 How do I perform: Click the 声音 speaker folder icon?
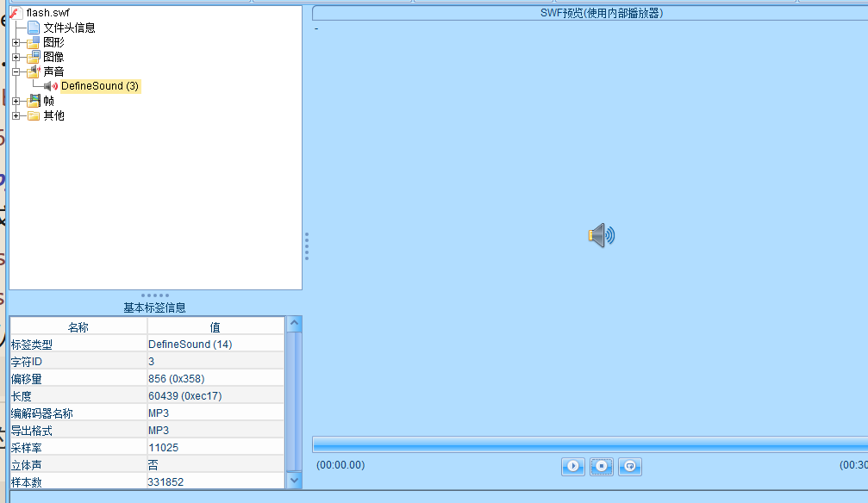tap(34, 71)
